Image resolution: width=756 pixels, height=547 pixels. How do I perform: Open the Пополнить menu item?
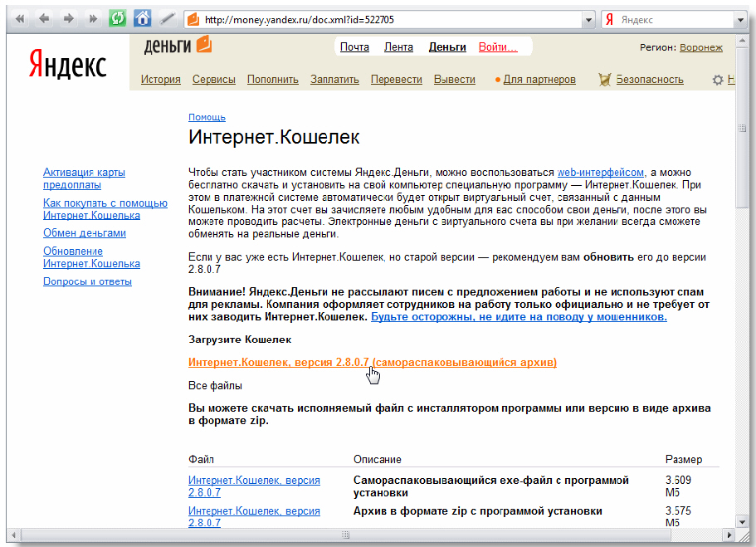(272, 80)
